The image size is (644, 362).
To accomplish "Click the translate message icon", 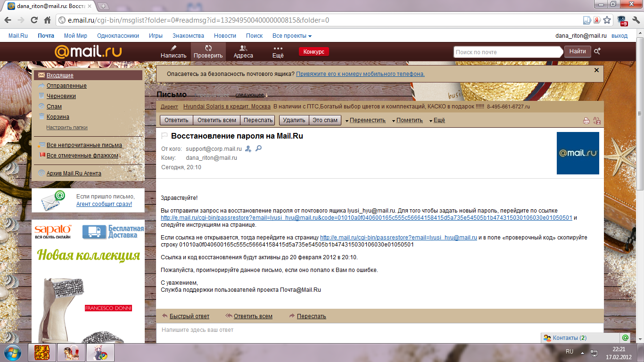I will pyautogui.click(x=597, y=121).
